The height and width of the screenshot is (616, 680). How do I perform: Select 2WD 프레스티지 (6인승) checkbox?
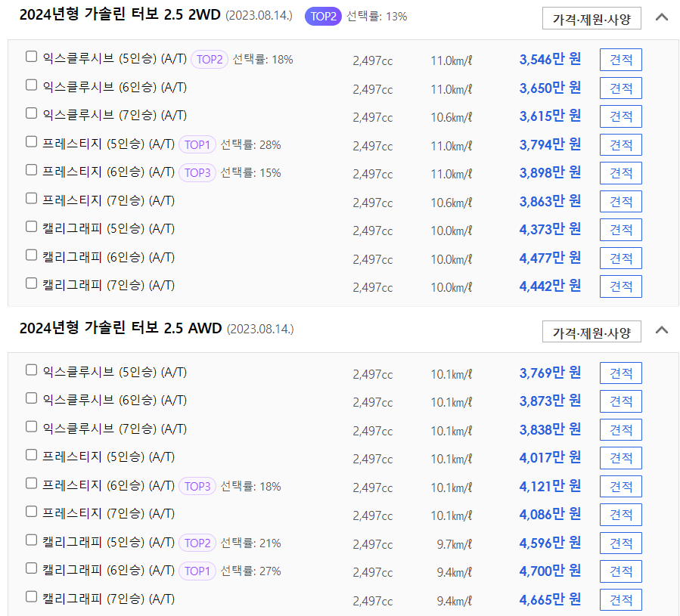[31, 169]
